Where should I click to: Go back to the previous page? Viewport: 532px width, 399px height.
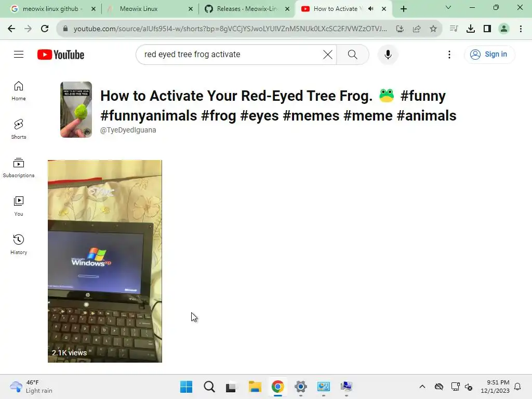coord(11,29)
